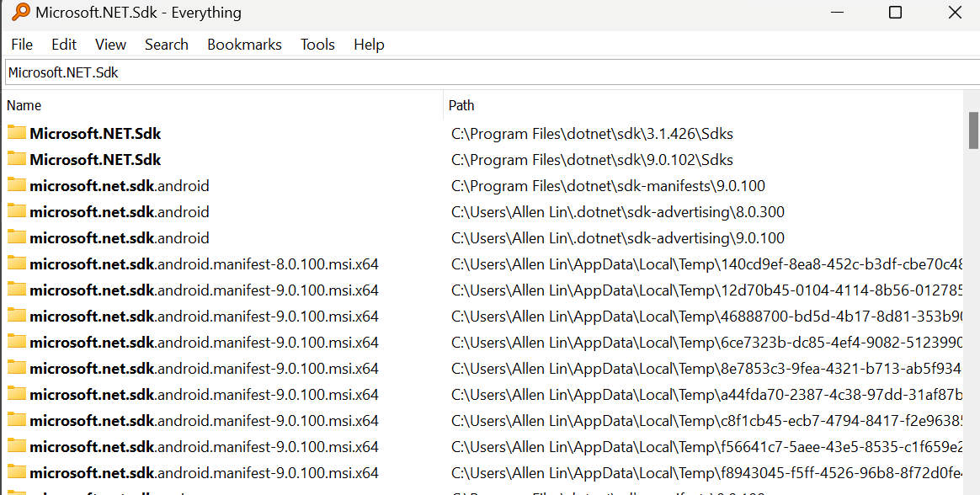This screenshot has width=980, height=495.
Task: Select manifest-9.0.100.msi.x64 name in f8943045 row
Action: coord(204,473)
